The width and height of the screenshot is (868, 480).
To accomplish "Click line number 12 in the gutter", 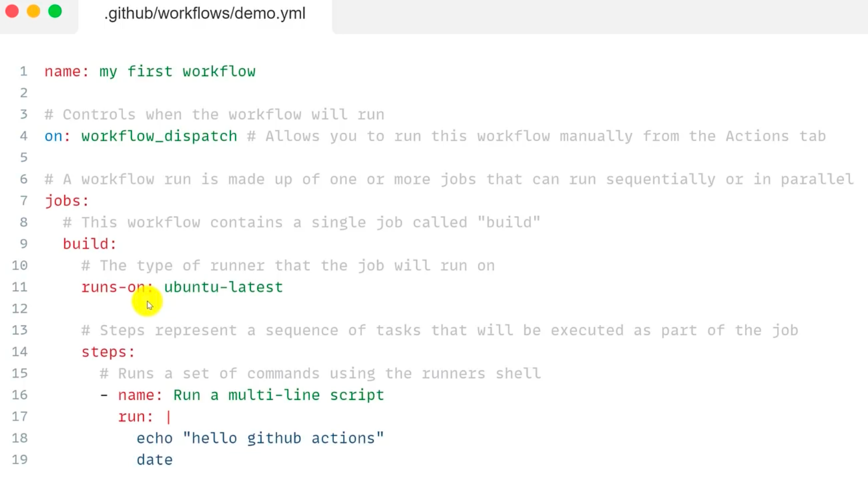I will click(x=20, y=308).
